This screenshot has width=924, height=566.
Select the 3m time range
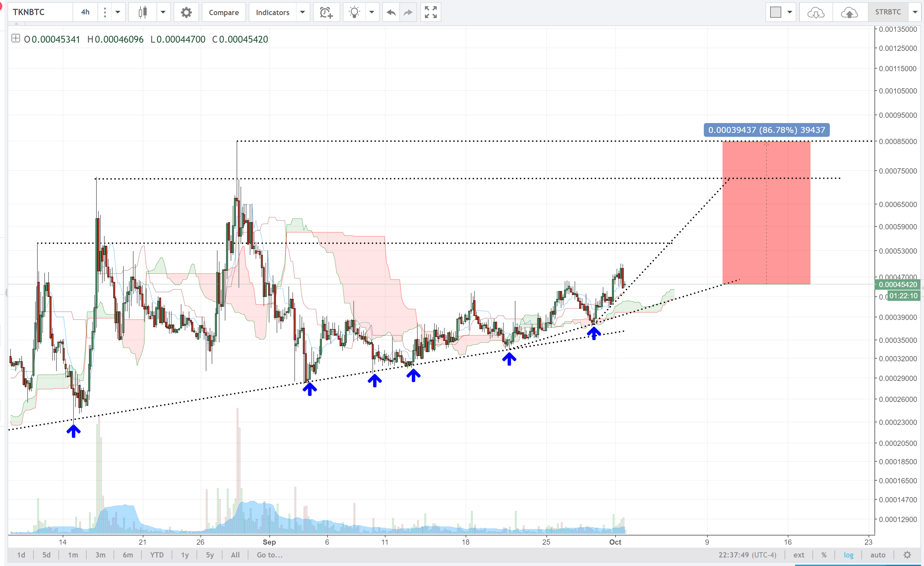[x=100, y=555]
